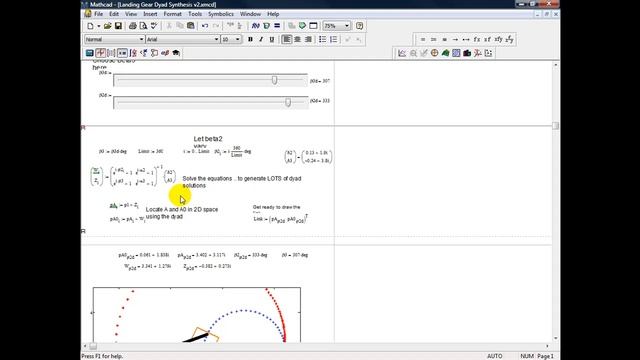Toggle italic formatting
Viewport: 640px width, 360px height.
(261, 40)
